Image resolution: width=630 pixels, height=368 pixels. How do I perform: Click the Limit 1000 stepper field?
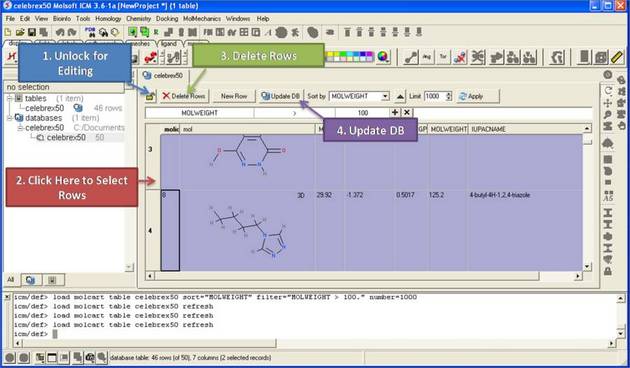point(438,96)
